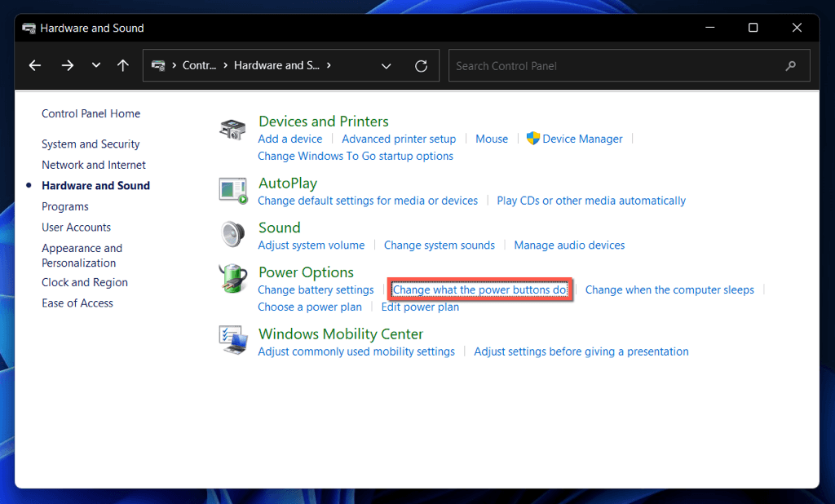Screen dimensions: 835x504
Task: Expand the chevron after Hardware and Sound breadcrumb
Action: click(x=329, y=66)
